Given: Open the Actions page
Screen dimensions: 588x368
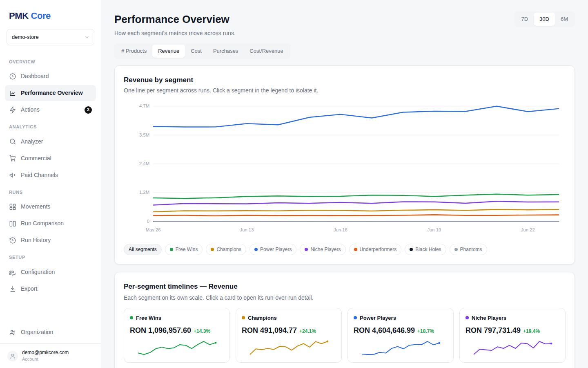Looking at the screenshot, I should tap(50, 110).
